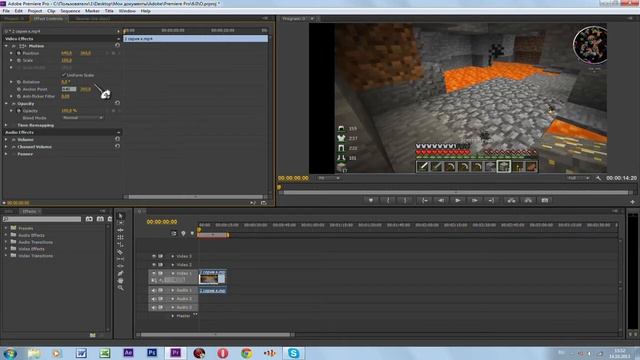The width and height of the screenshot is (640, 360).
Task: Mute Audio 1 track speaker
Action: coord(154,291)
